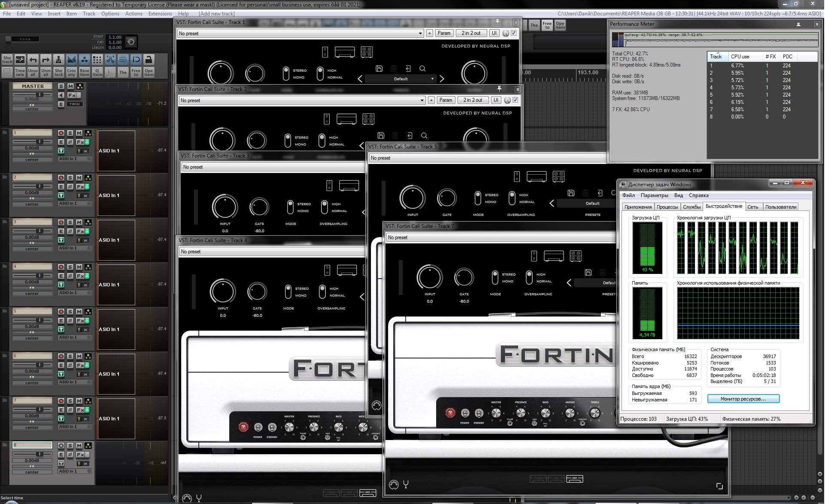Click the 'Unso all' toolbar button

pyautogui.click(x=33, y=73)
